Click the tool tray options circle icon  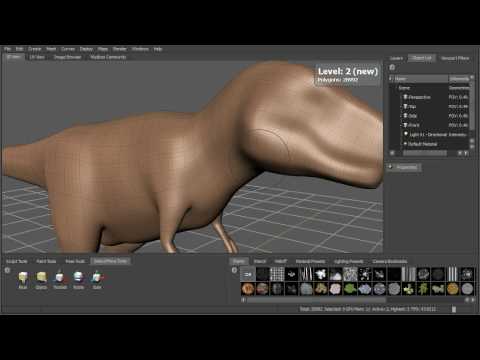point(7,270)
